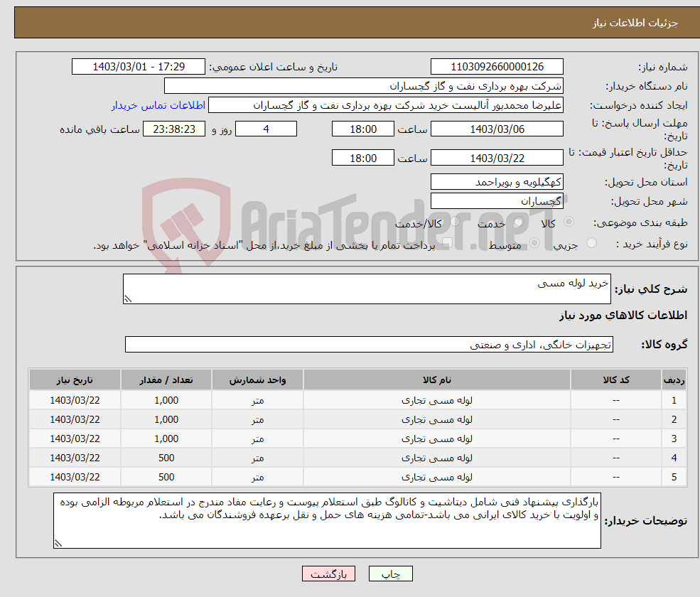Click quantity 500 in row 5
The height and width of the screenshot is (597, 700).
coord(166,478)
